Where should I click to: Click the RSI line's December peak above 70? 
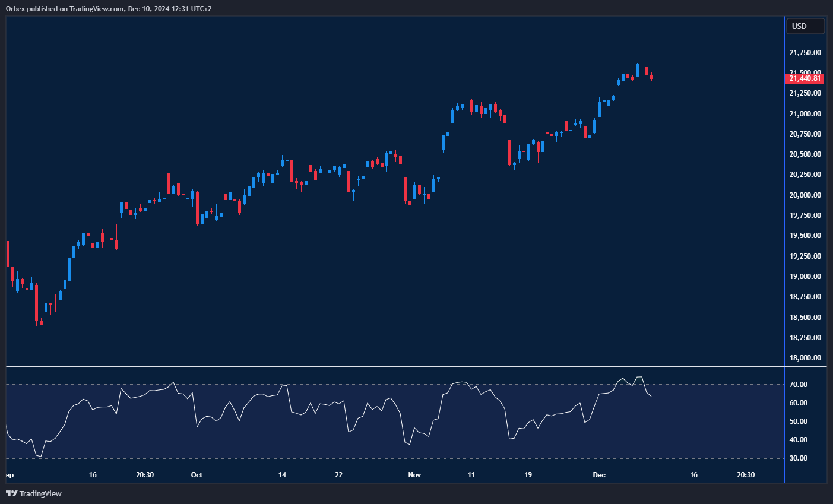(x=639, y=377)
